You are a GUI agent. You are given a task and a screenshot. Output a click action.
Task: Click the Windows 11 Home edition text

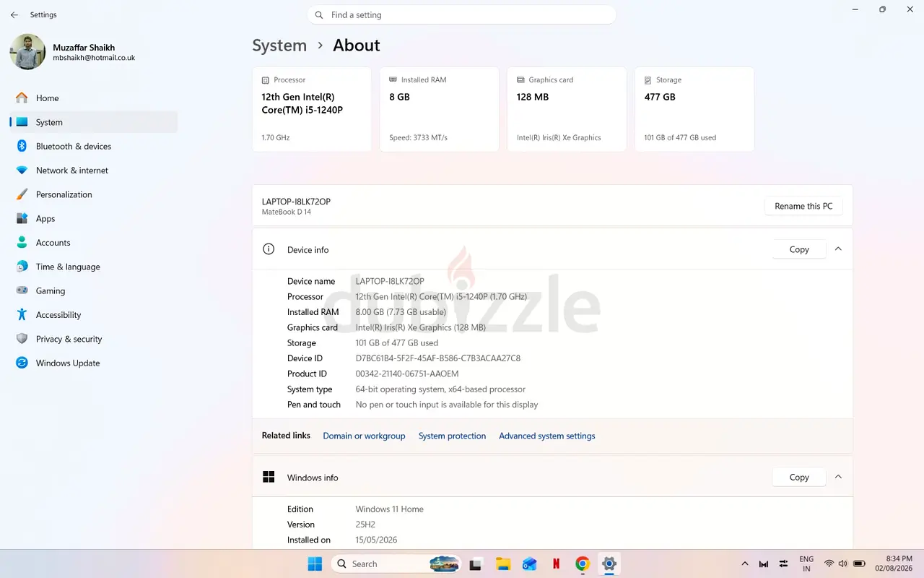[390, 509]
